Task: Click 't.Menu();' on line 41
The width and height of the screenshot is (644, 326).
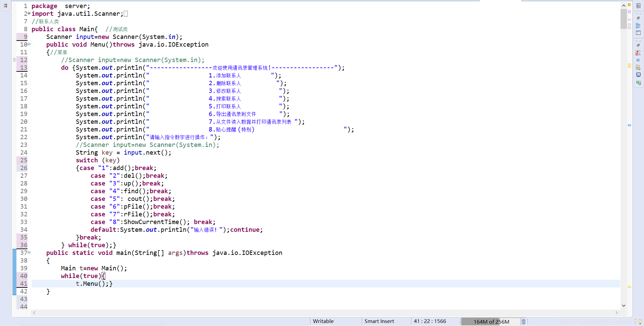Action: [92, 284]
